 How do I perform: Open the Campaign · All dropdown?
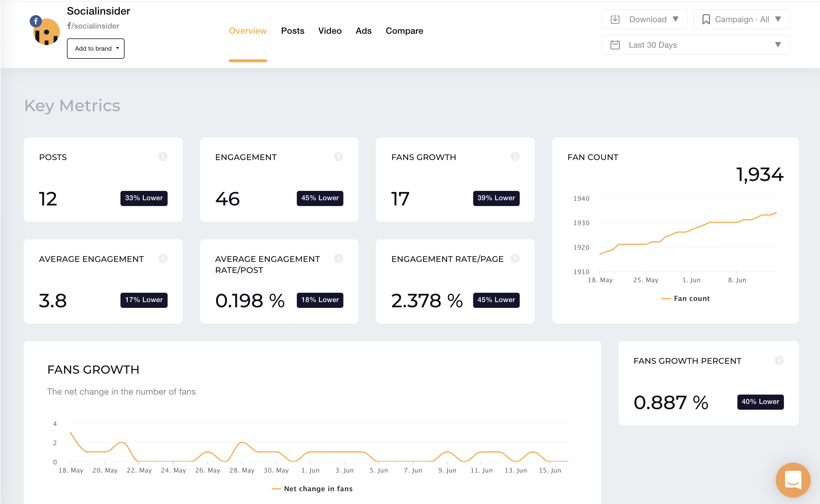741,19
